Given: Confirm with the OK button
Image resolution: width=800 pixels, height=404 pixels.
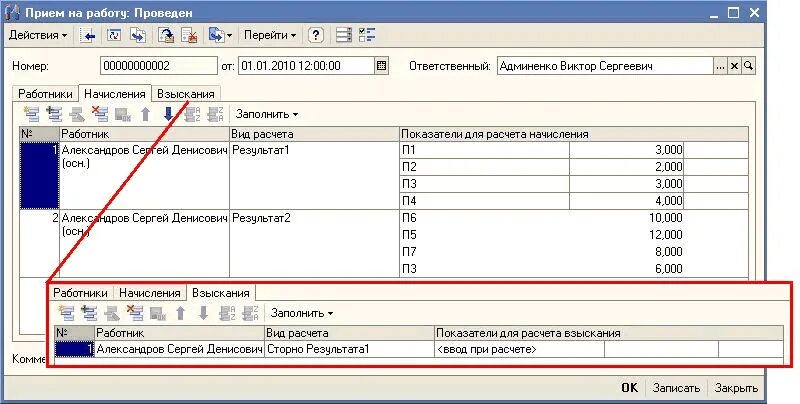Looking at the screenshot, I should [x=630, y=388].
